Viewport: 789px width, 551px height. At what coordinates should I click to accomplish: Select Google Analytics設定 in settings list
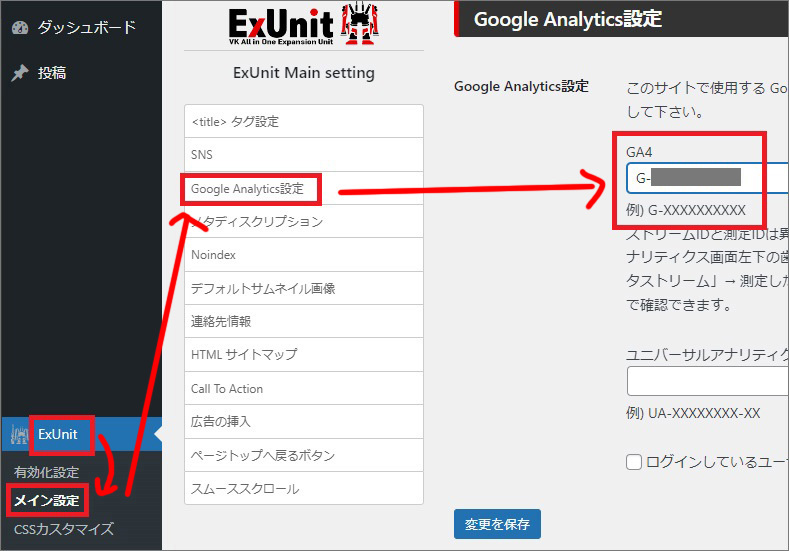[x=304, y=189]
